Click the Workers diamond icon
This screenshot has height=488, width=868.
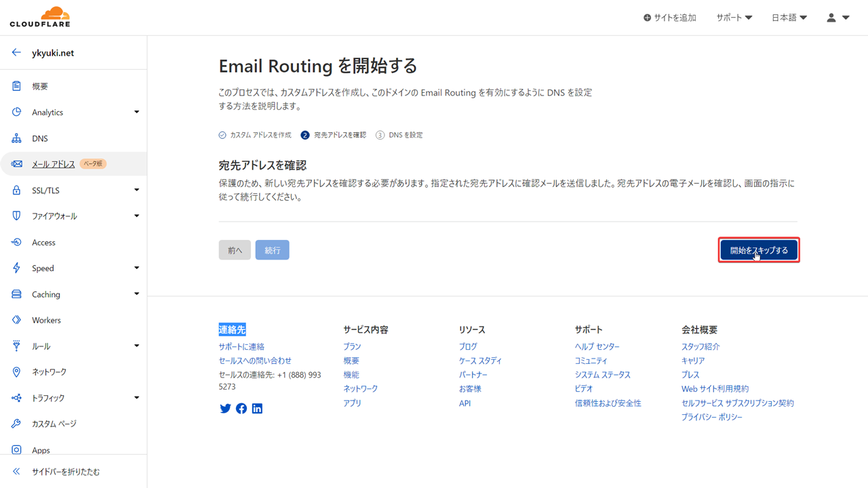coord(16,320)
